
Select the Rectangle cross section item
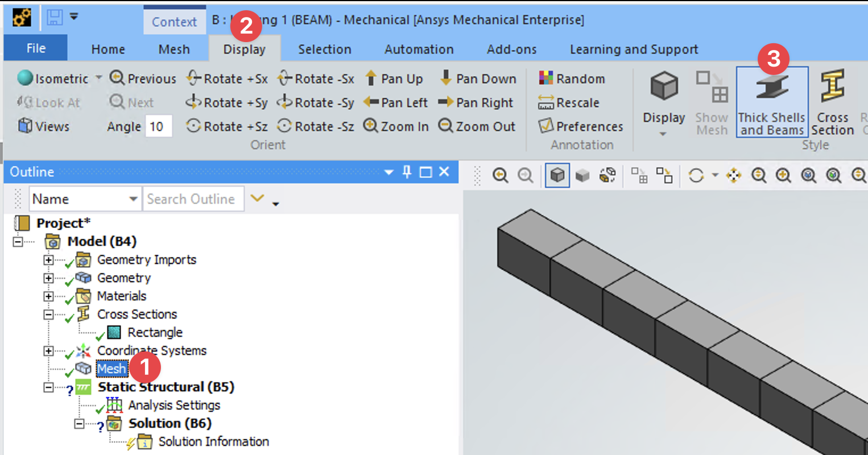point(154,333)
